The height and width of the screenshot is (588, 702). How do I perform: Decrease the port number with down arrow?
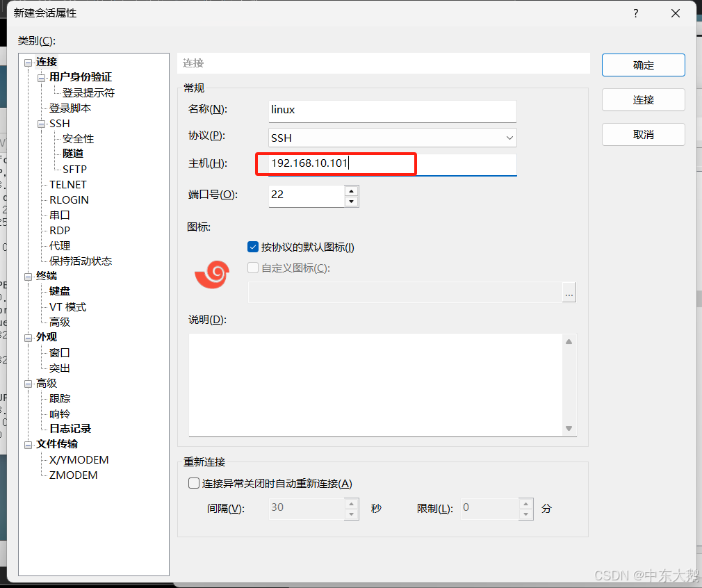352,202
